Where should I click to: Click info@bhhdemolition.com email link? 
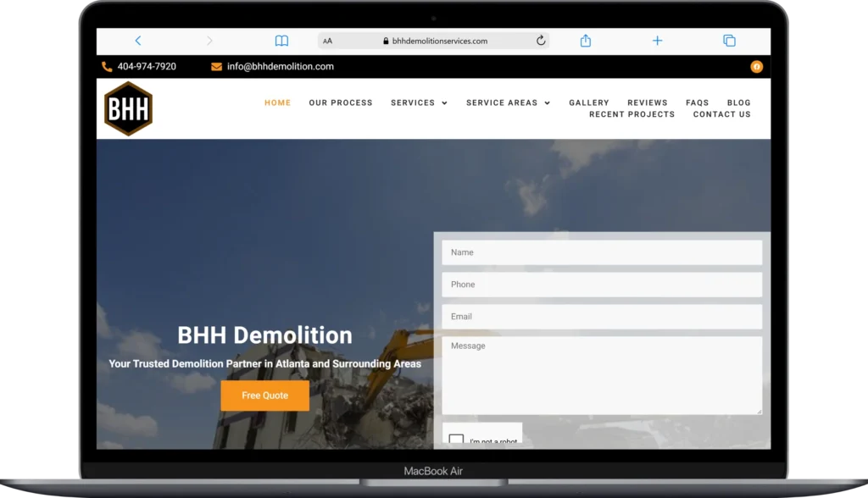coord(280,66)
